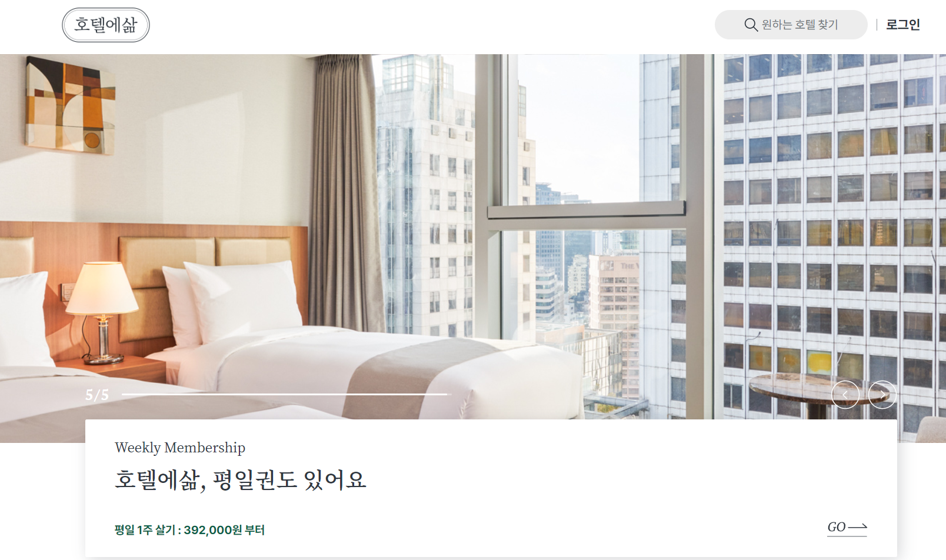Screen dimensions: 946x560
Task: Go to the previous banner slide
Action: coord(845,395)
